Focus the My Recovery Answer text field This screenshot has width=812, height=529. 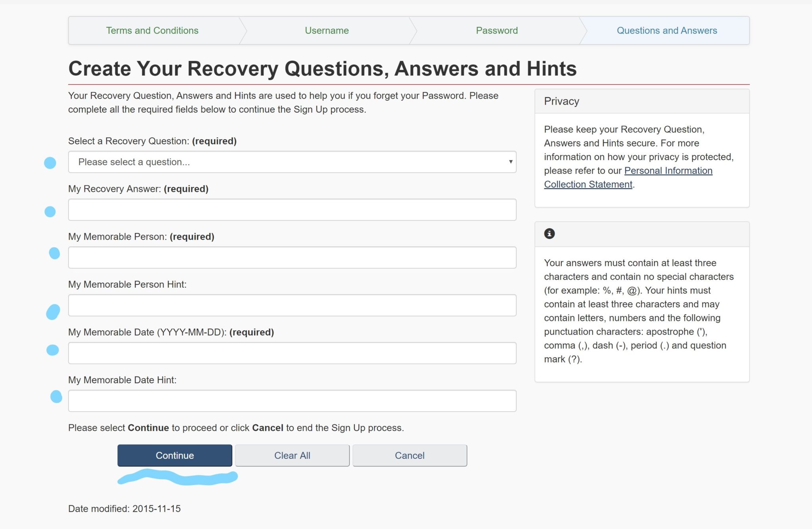(292, 210)
